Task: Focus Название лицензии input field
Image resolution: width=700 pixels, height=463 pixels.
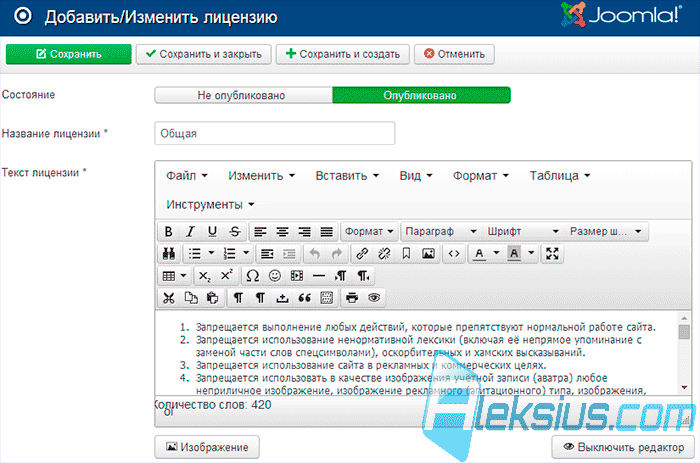Action: [x=275, y=133]
